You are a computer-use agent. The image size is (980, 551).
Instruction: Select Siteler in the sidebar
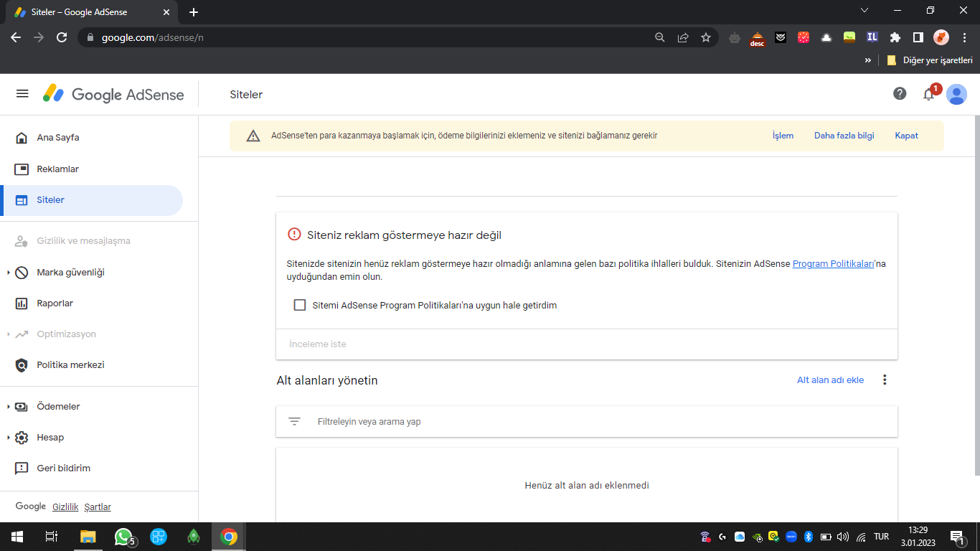[x=92, y=200]
